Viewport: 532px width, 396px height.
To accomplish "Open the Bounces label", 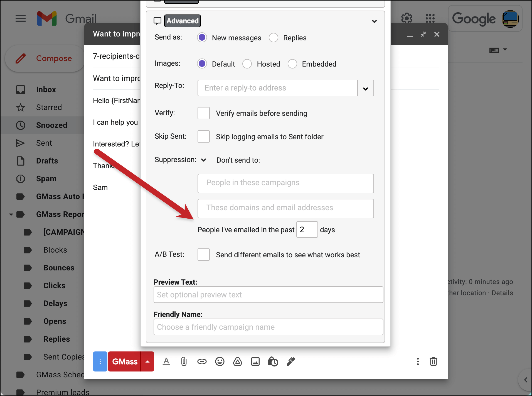I will tap(59, 268).
